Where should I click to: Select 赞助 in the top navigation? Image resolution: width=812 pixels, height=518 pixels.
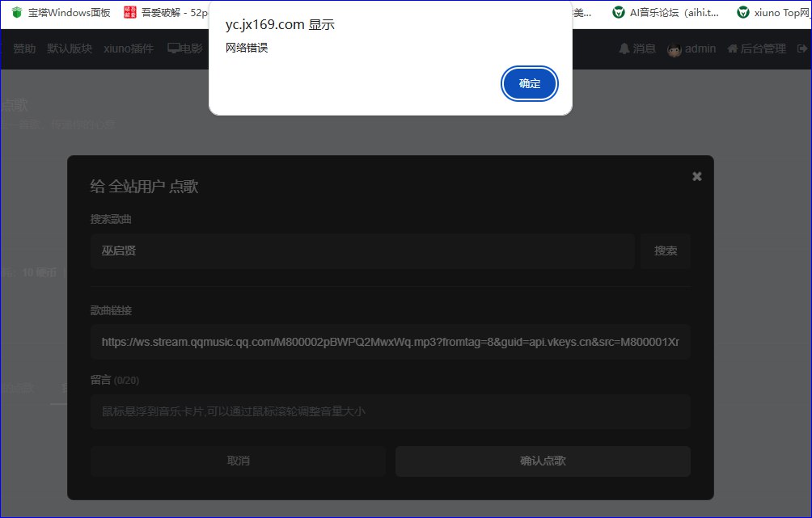[x=23, y=48]
